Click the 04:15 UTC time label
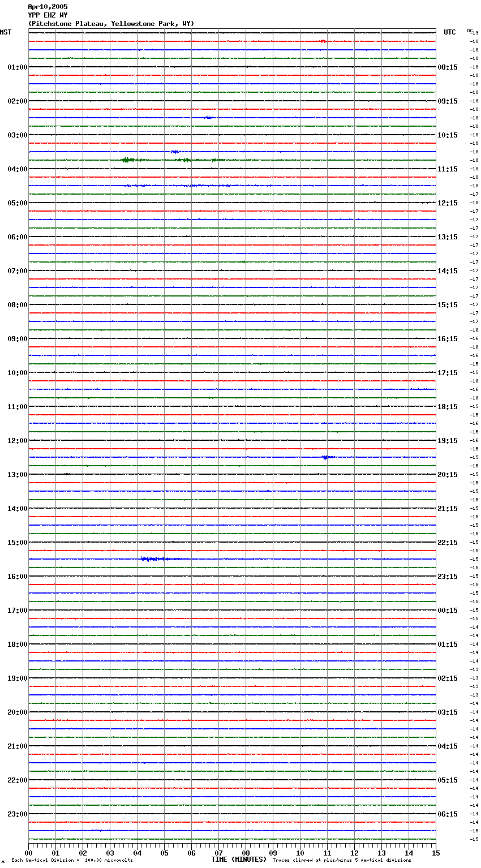Screen dimensions: 481x868 (448, 746)
